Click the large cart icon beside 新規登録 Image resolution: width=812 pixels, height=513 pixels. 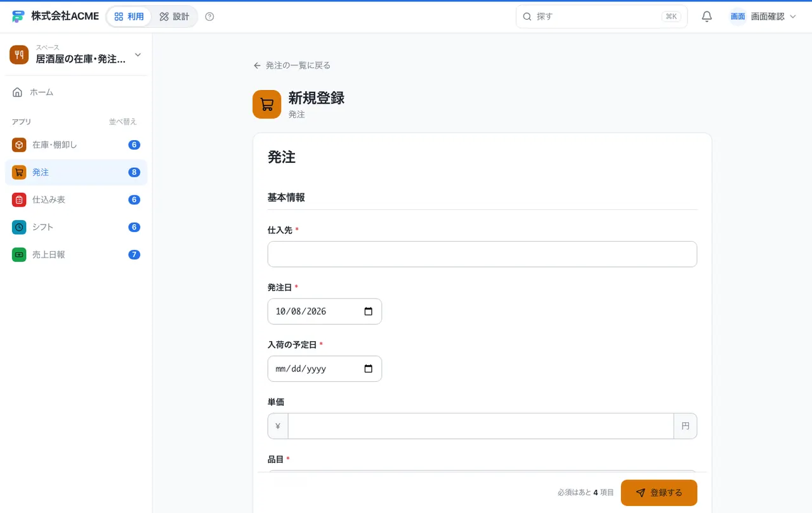click(x=266, y=104)
